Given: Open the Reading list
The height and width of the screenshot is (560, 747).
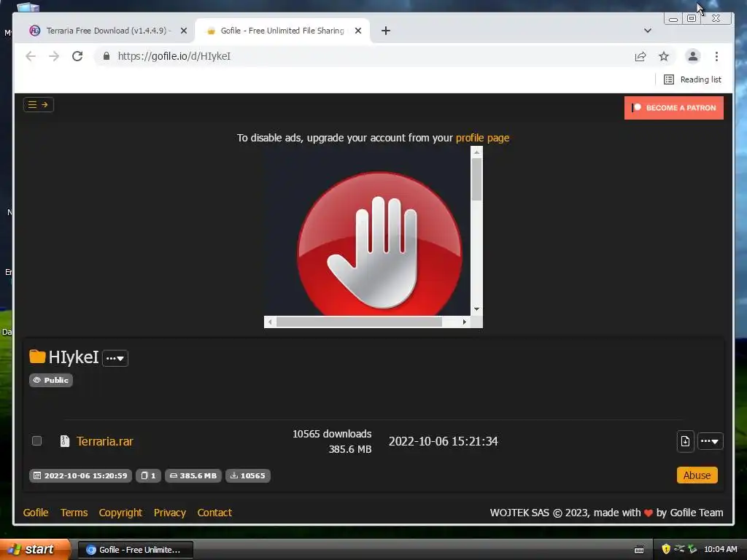Looking at the screenshot, I should (x=692, y=79).
